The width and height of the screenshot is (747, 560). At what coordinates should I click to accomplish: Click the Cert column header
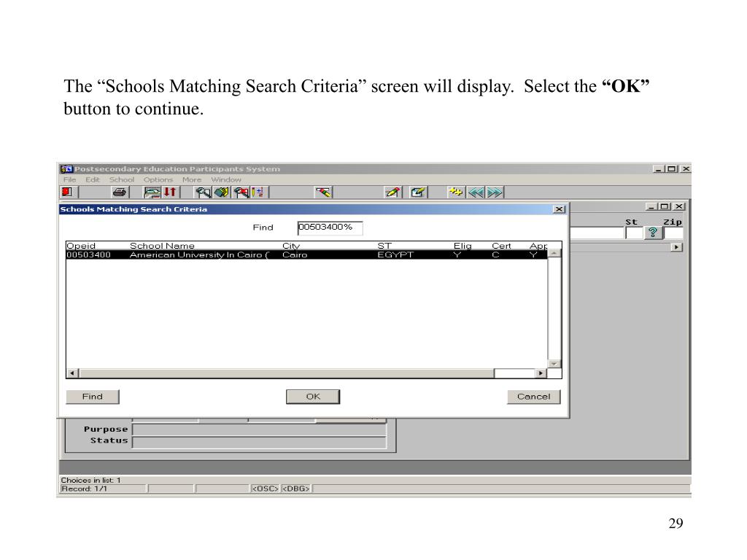point(501,246)
